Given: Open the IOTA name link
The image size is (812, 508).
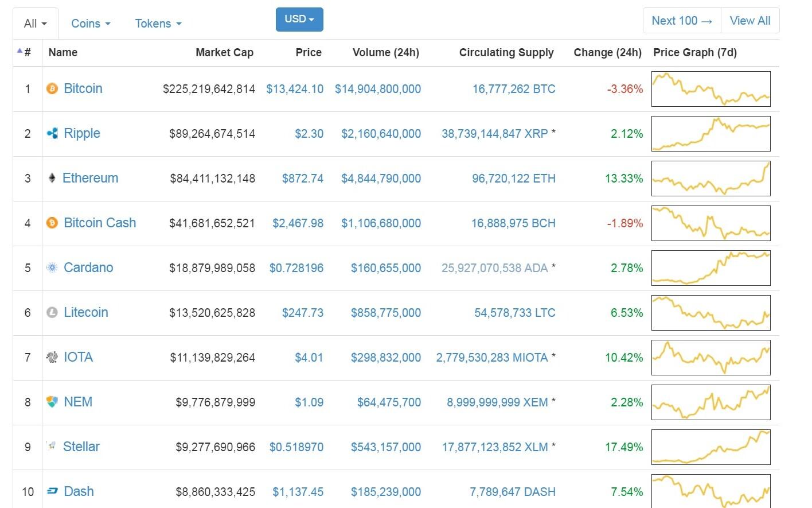Looking at the screenshot, I should click(78, 357).
